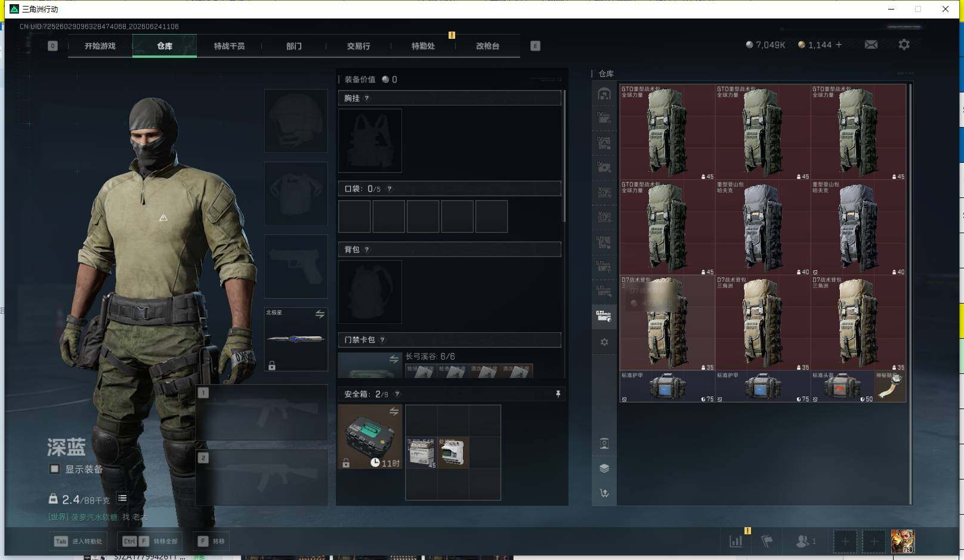Click the E next-tab key icon
Viewport: 964px width, 560px height.
point(535,46)
